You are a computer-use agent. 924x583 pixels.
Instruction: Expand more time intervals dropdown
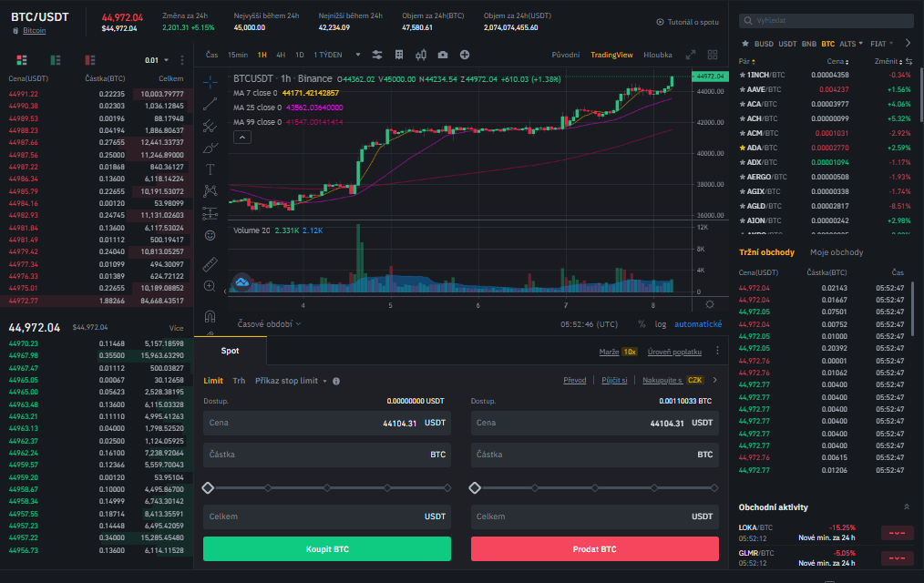358,55
